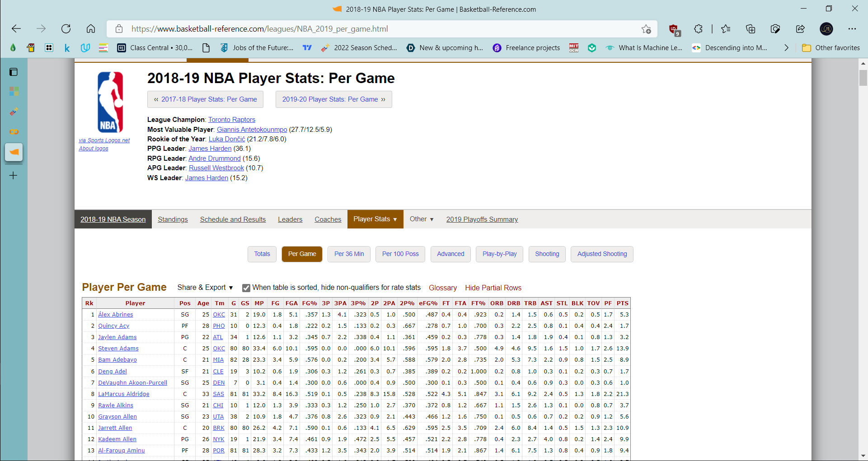Show more bookmarks overflow chevron
This screenshot has height=461, width=868.
(786, 48)
